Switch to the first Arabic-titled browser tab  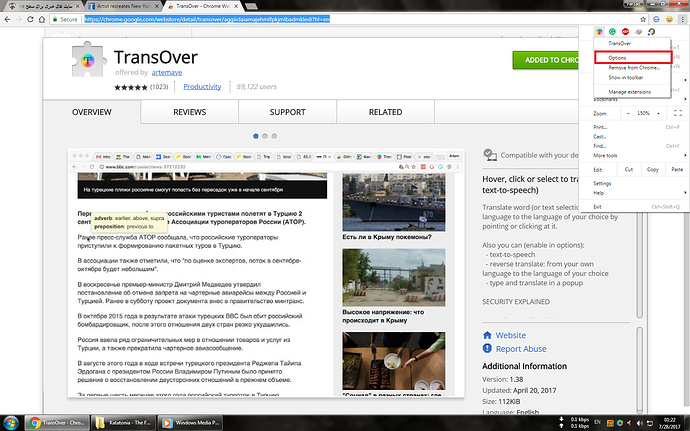click(x=44, y=6)
